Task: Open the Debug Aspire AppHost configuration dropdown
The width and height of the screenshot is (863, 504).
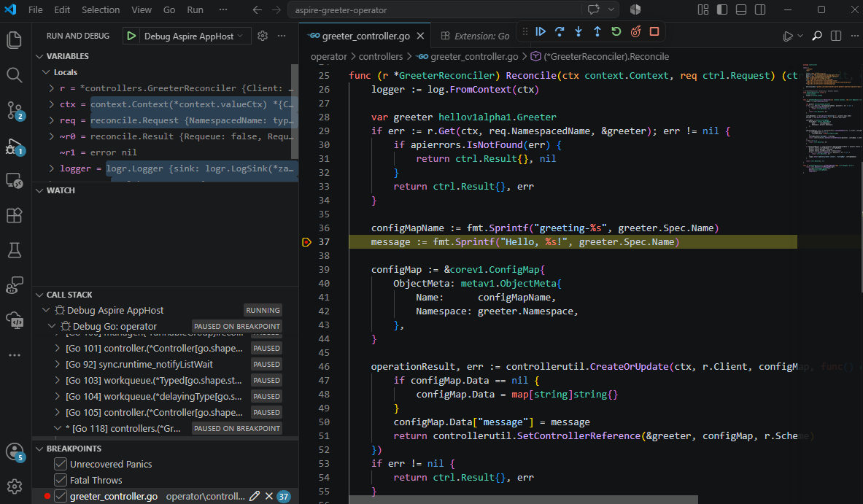Action: (x=193, y=36)
